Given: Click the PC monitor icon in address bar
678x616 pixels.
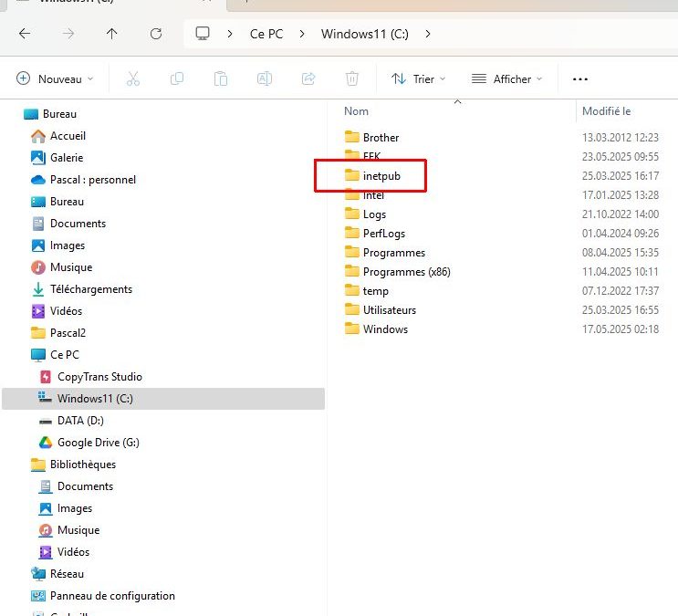Looking at the screenshot, I should pyautogui.click(x=203, y=33).
